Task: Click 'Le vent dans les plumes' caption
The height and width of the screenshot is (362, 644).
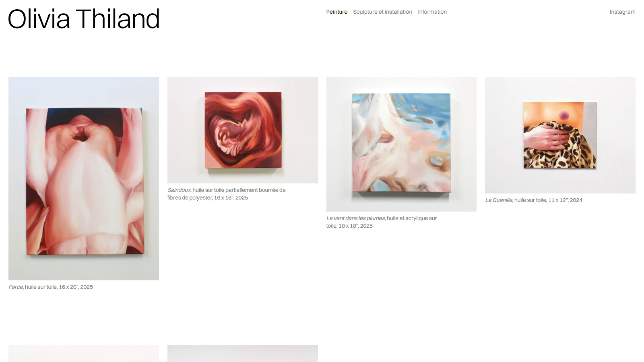Action: (x=356, y=218)
